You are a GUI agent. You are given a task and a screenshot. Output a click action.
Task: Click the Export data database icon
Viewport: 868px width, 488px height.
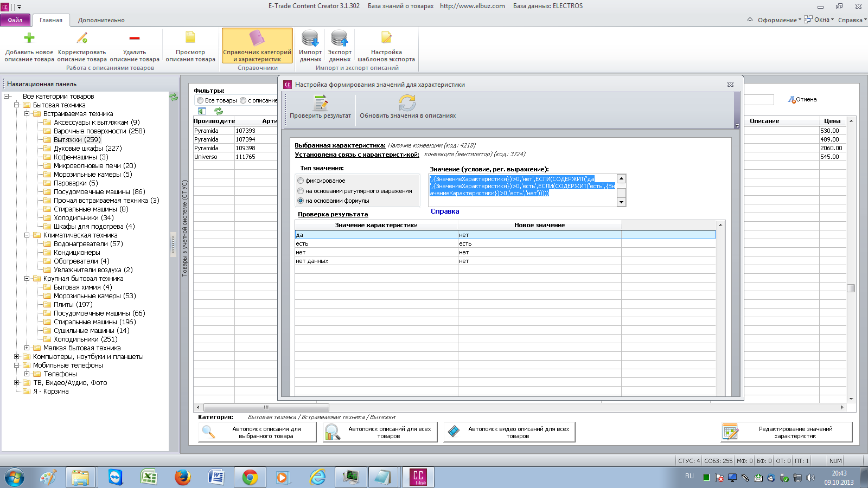click(x=340, y=38)
